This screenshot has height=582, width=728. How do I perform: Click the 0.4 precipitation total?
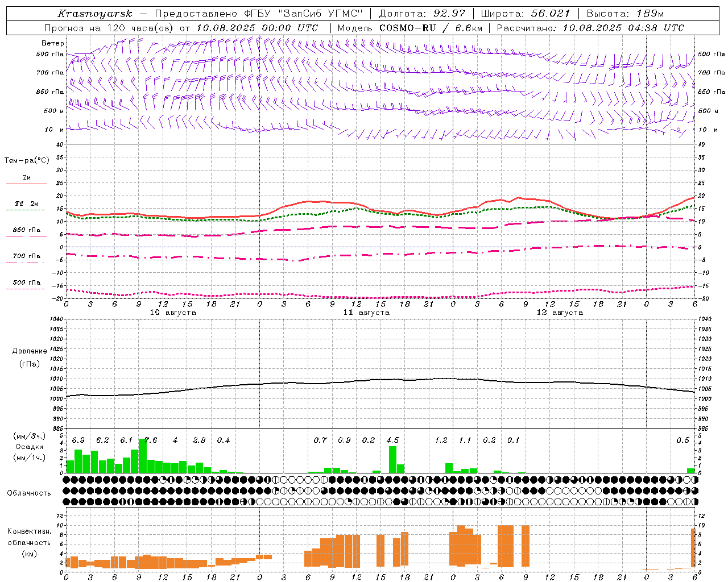tap(224, 440)
